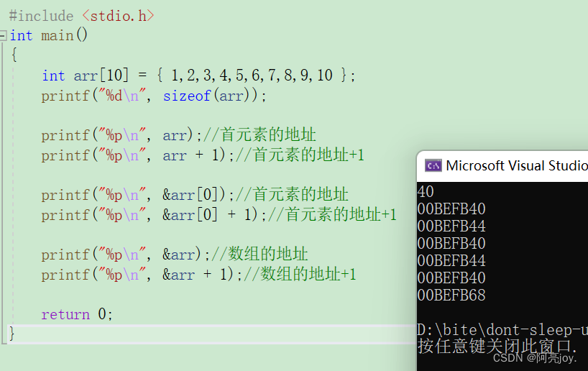The height and width of the screenshot is (371, 588).
Task: Click the line printing '&arr[0]);'
Action: [195, 195]
